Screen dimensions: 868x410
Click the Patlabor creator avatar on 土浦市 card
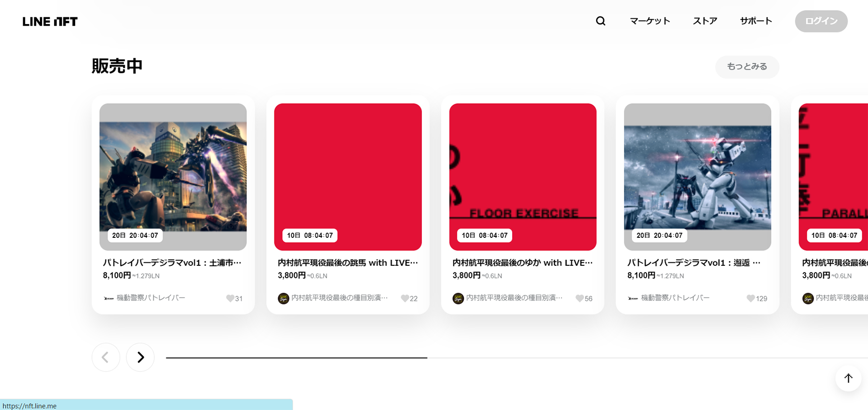click(x=108, y=299)
